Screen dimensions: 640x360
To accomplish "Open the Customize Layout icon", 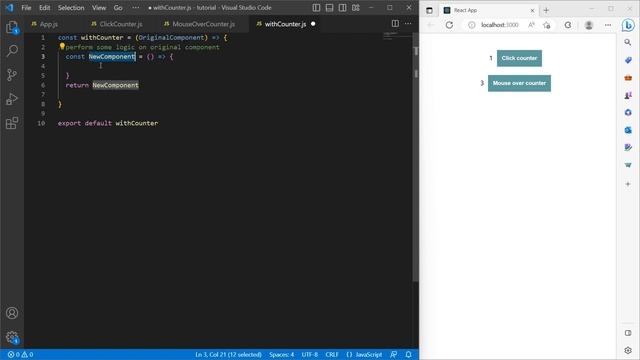I will pos(356,8).
